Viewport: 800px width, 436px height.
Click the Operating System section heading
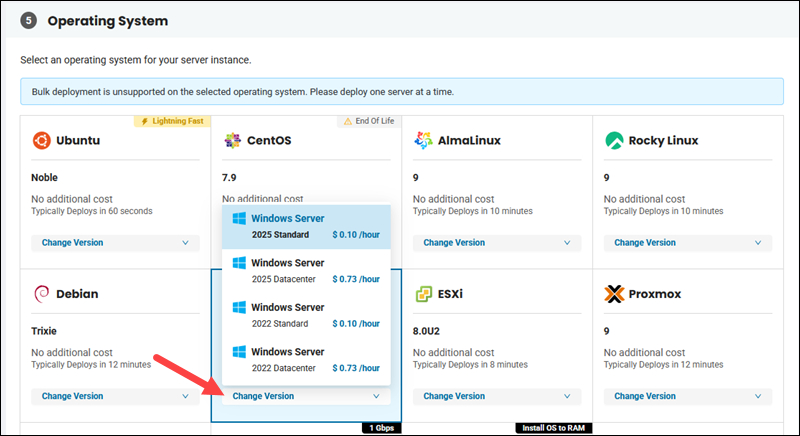(x=108, y=21)
